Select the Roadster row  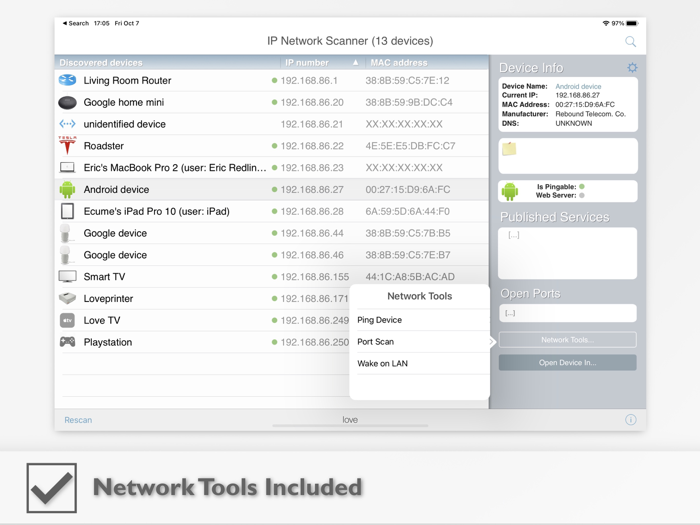(x=272, y=146)
